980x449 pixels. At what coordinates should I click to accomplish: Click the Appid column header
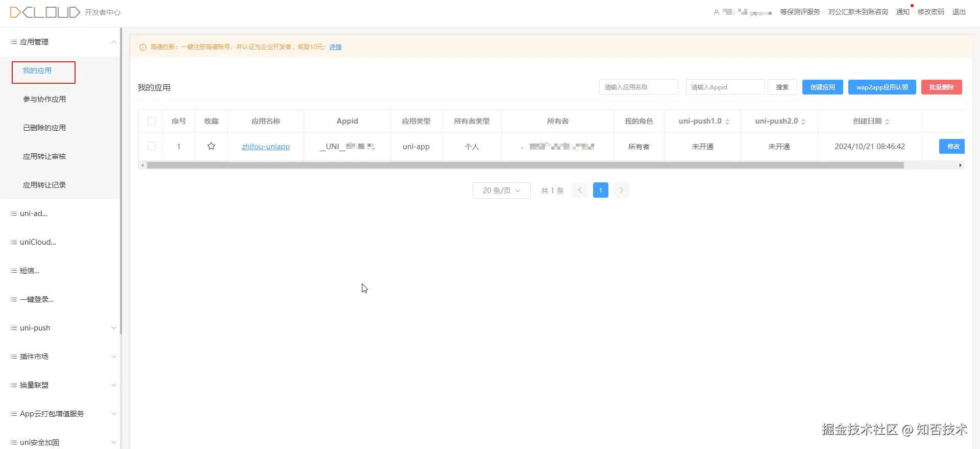pos(347,121)
